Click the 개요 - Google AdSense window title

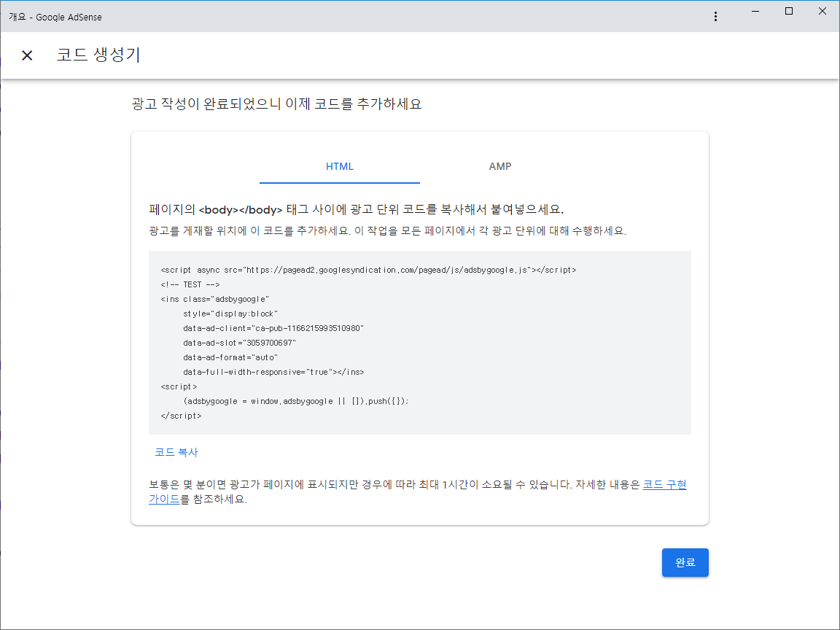point(55,17)
